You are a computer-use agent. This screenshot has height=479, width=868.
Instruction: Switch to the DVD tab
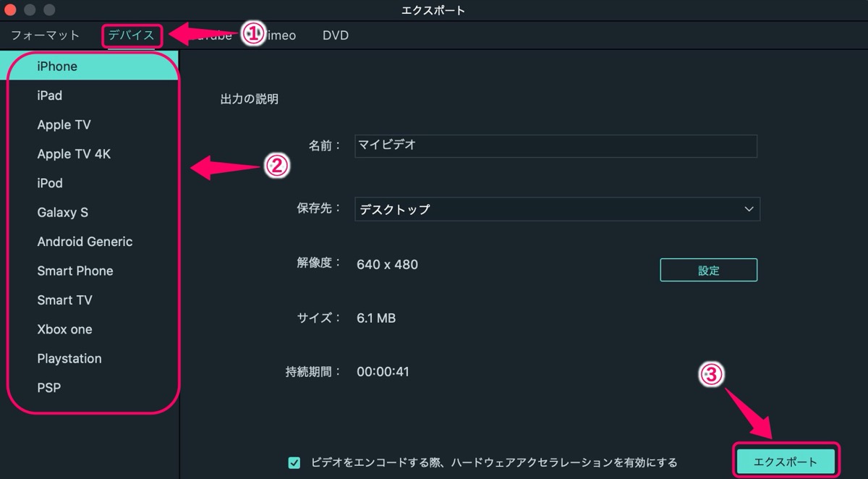(x=336, y=35)
